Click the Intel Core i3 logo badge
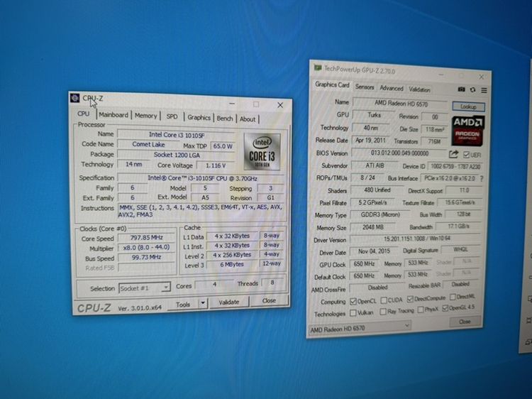The height and width of the screenshot is (399, 532). click(262, 151)
